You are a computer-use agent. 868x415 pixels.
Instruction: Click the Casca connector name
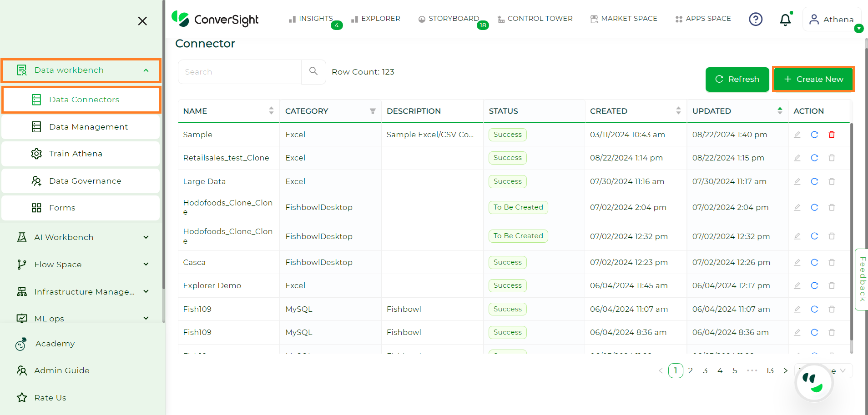click(194, 262)
